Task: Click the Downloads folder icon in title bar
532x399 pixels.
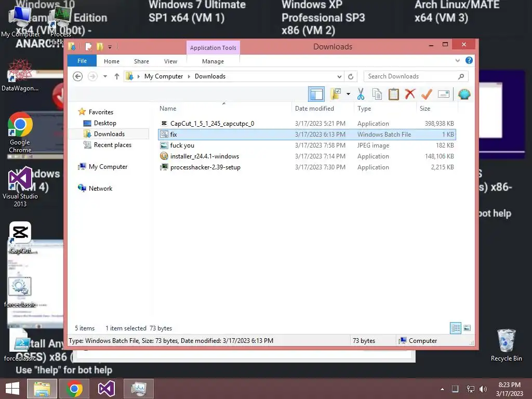Action: pos(72,46)
